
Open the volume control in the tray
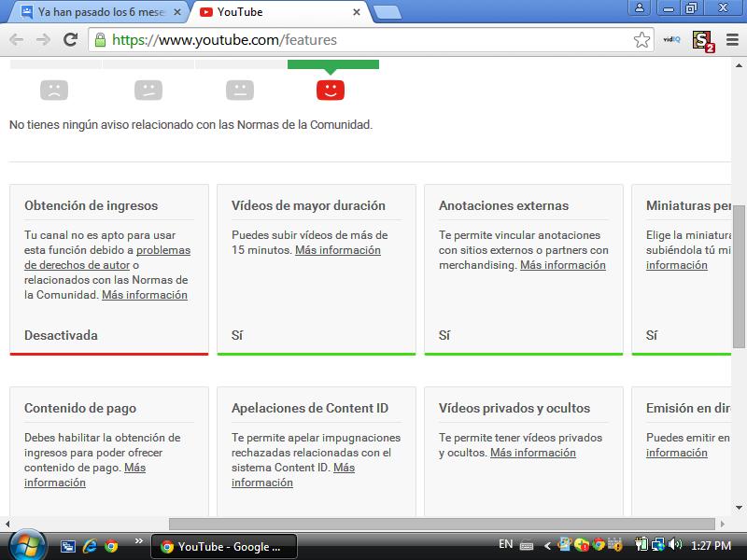(x=675, y=544)
